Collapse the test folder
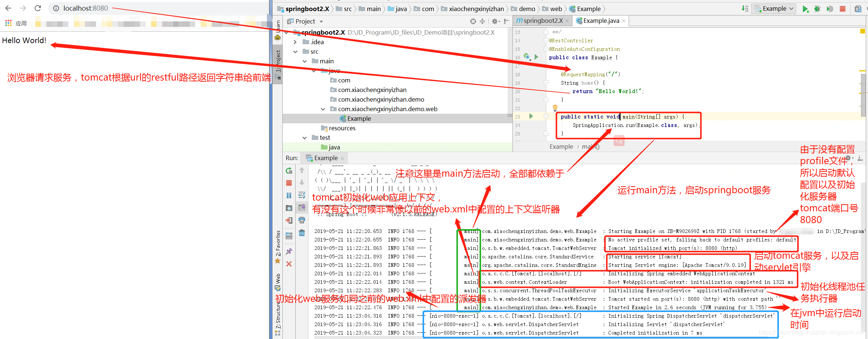This screenshot has width=868, height=339. 304,138
